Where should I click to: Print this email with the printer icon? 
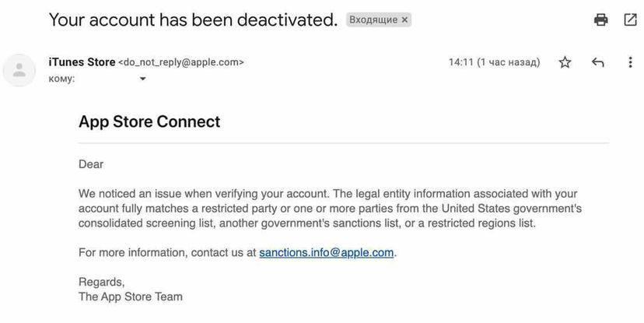coord(601,20)
